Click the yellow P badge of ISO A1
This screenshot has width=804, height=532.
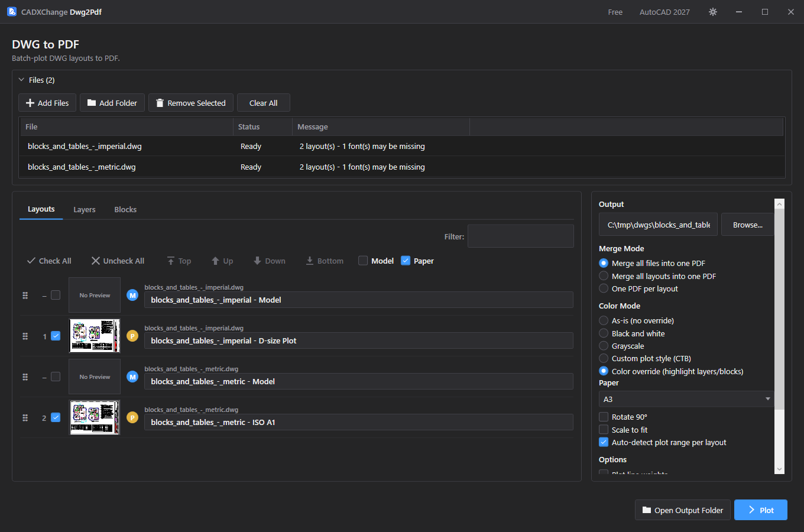(132, 417)
